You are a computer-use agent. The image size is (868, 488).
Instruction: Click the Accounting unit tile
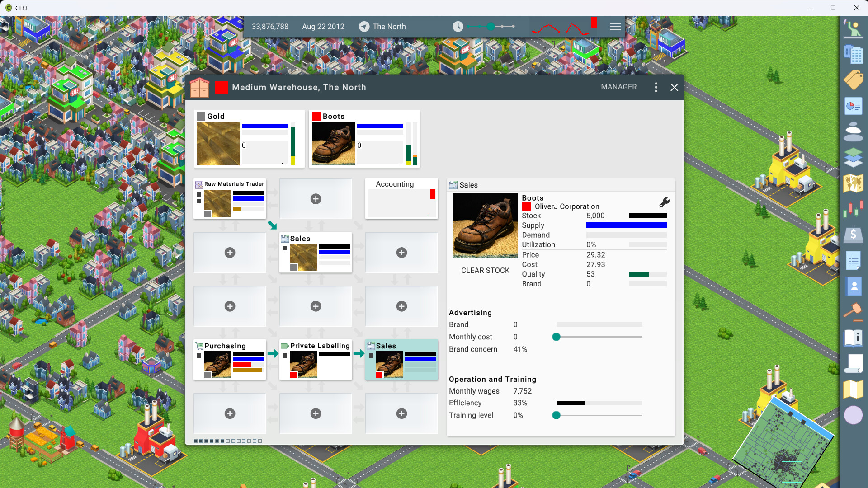click(x=401, y=199)
